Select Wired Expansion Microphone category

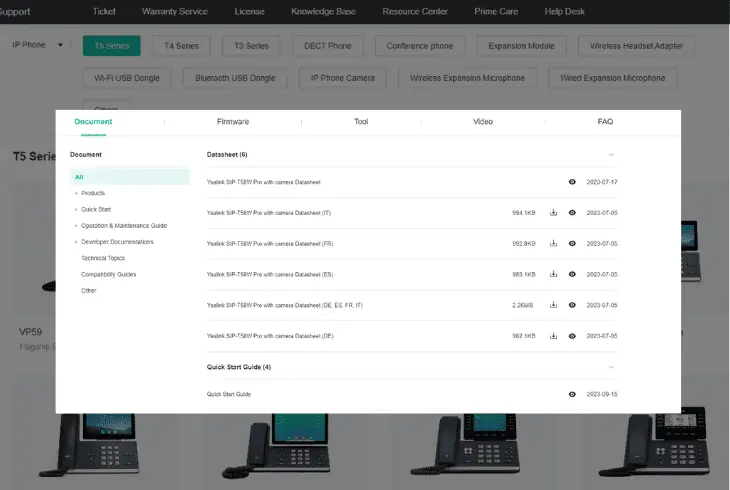(x=613, y=78)
